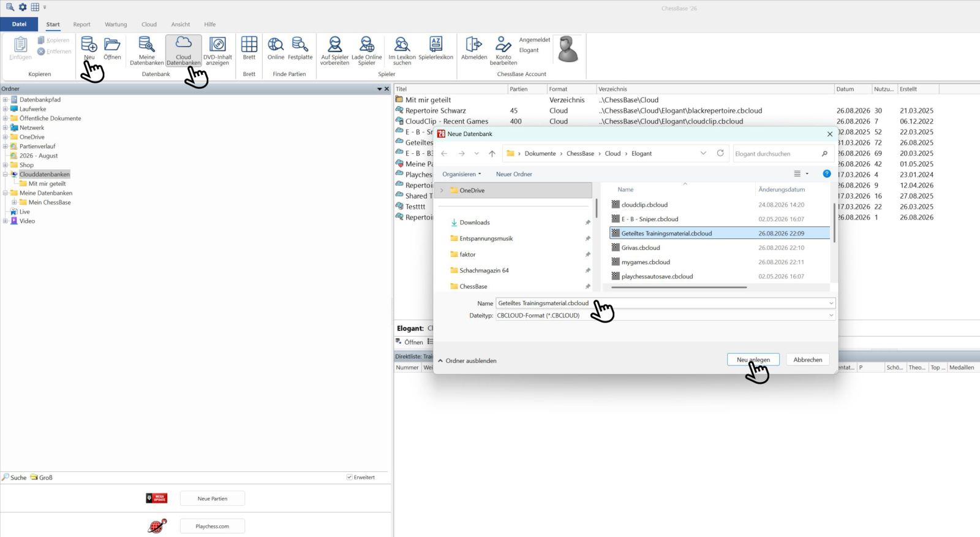Show Meine Datenbanken
Image resolution: width=980 pixels, height=537 pixels.
pos(147,50)
